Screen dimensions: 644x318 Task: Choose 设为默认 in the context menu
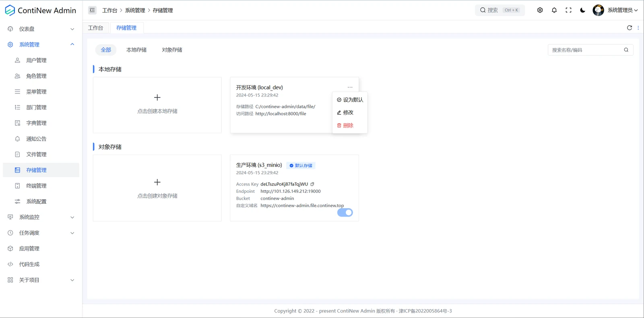coord(350,100)
